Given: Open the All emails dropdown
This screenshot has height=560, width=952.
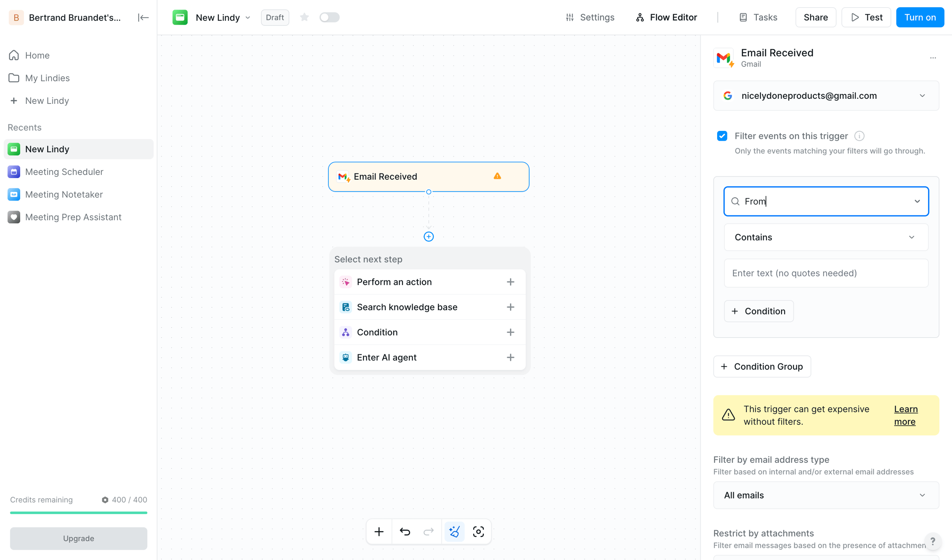Looking at the screenshot, I should (826, 495).
